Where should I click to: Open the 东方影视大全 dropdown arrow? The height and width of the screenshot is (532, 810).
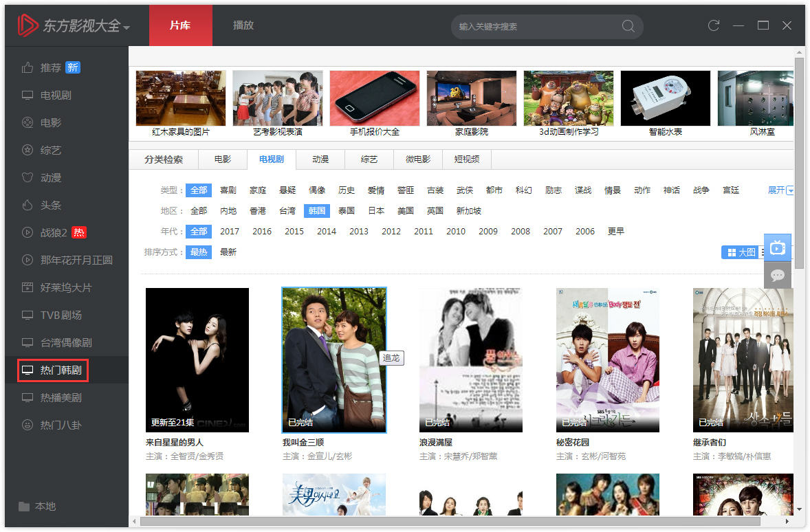click(127, 27)
